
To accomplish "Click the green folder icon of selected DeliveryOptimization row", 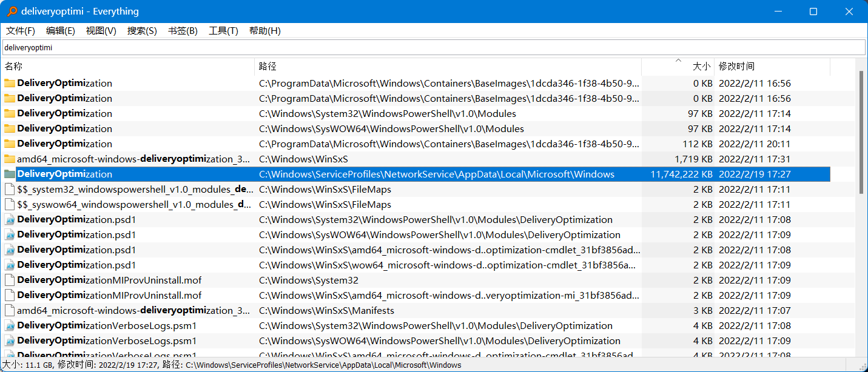I will click(x=10, y=174).
